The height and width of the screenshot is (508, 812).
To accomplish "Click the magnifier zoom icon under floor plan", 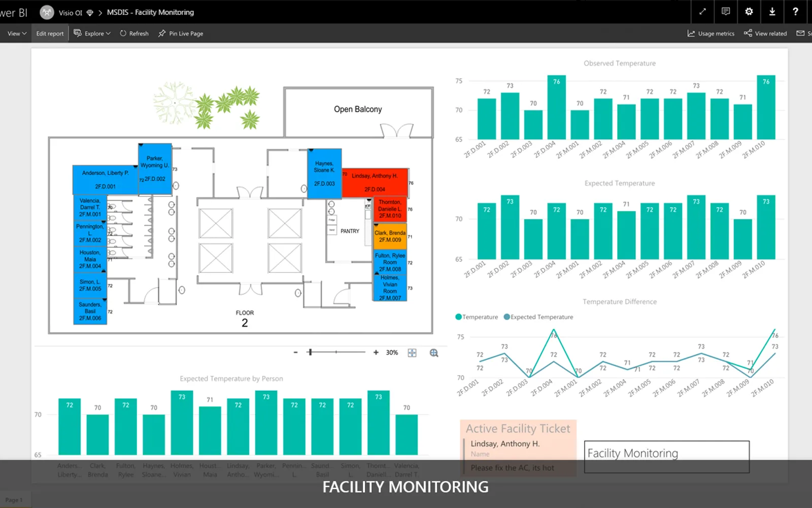I will 434,353.
